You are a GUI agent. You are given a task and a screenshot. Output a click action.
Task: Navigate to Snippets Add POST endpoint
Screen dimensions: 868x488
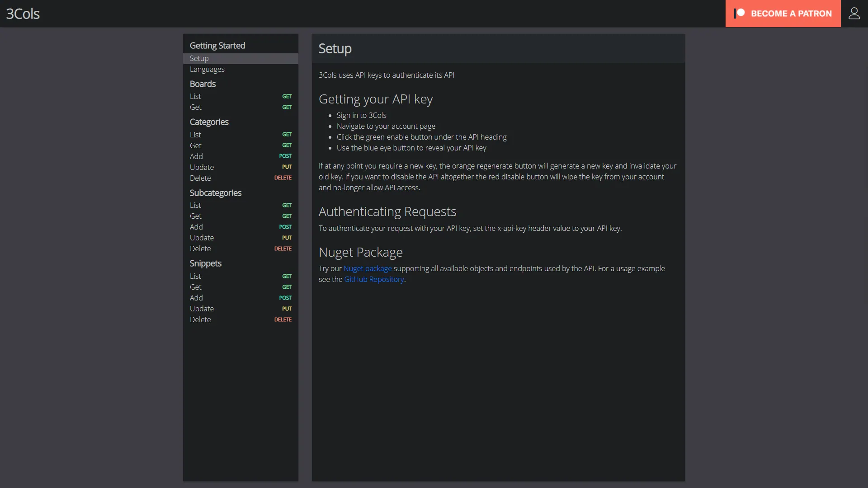pos(241,298)
